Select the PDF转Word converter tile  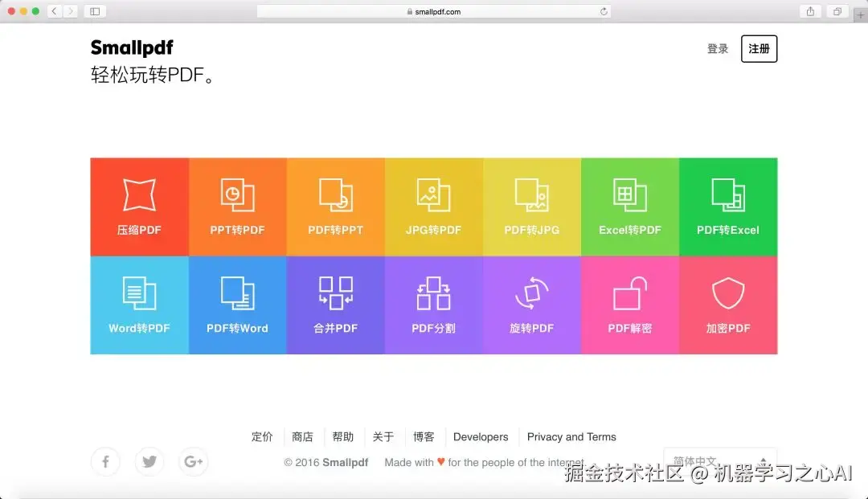pos(237,305)
